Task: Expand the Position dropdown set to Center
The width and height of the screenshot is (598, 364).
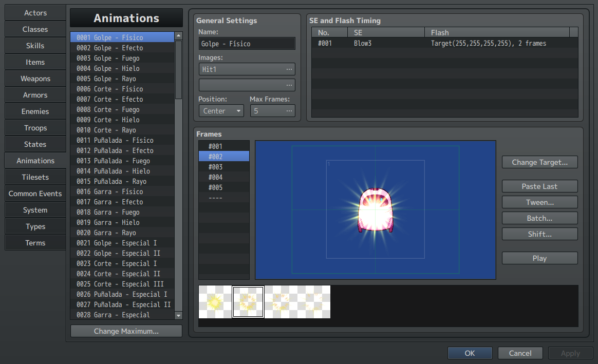Action: [221, 111]
